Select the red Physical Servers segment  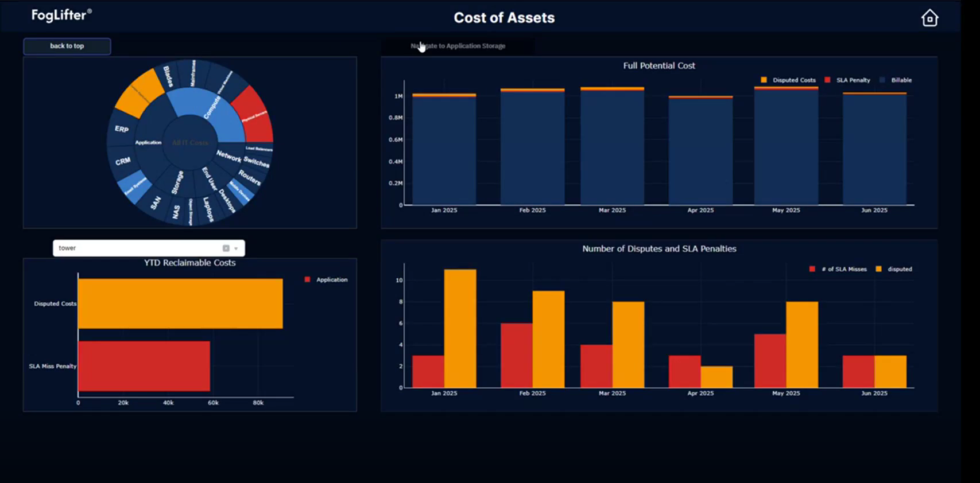point(254,116)
